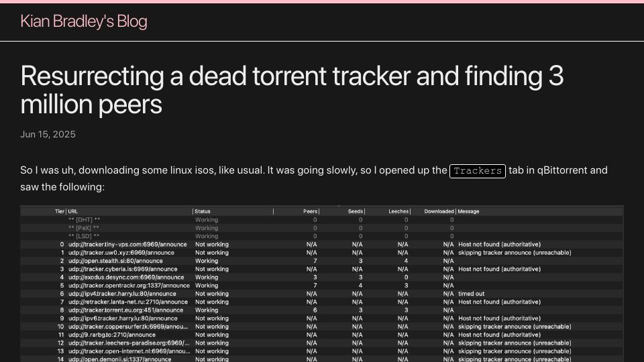Click udp://tracker.uw0.xyz:6969/announce
Viewport: 644px width, 362px height.
point(121,253)
